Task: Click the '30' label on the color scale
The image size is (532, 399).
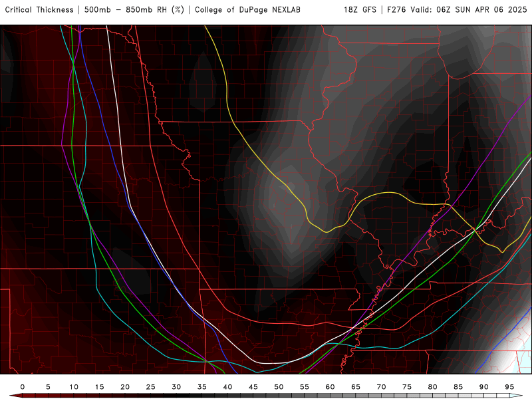Action: click(176, 387)
